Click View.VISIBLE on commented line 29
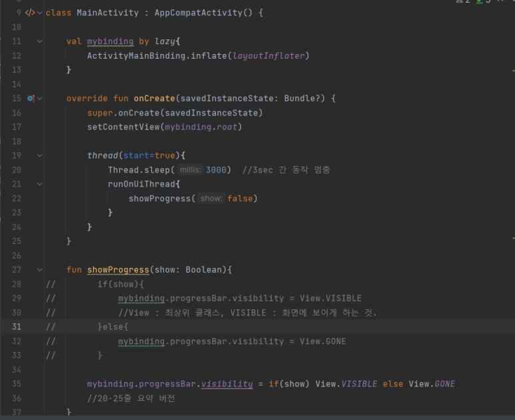The image size is (515, 420). pos(330,299)
